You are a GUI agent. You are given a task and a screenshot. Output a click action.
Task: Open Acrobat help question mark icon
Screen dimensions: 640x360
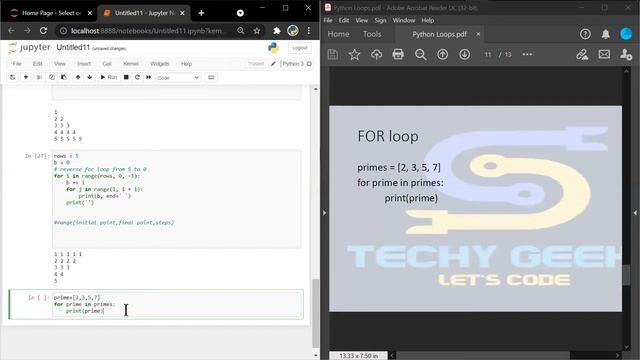coord(585,34)
